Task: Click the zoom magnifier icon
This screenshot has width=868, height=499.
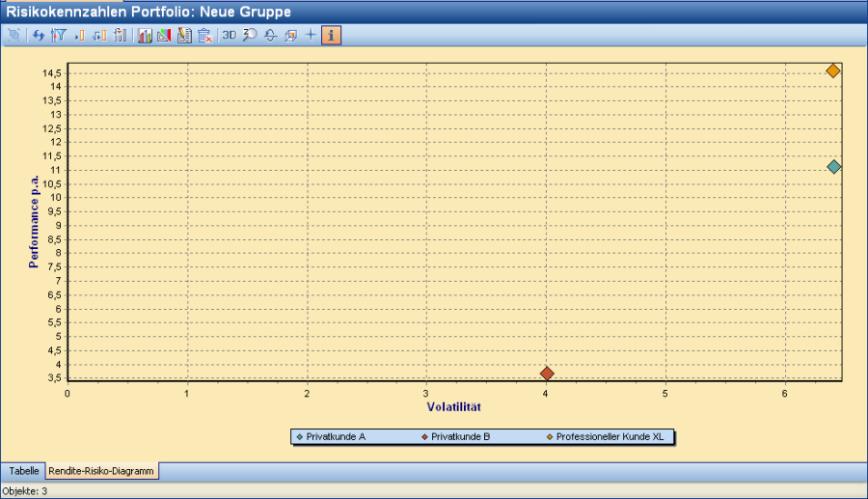Action: [250, 36]
